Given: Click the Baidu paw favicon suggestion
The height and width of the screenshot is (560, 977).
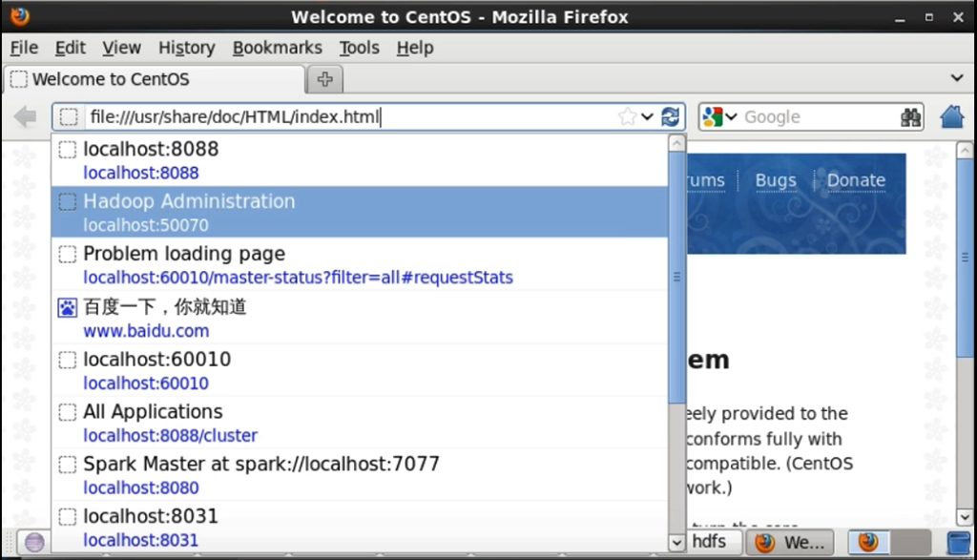Looking at the screenshot, I should point(68,307).
